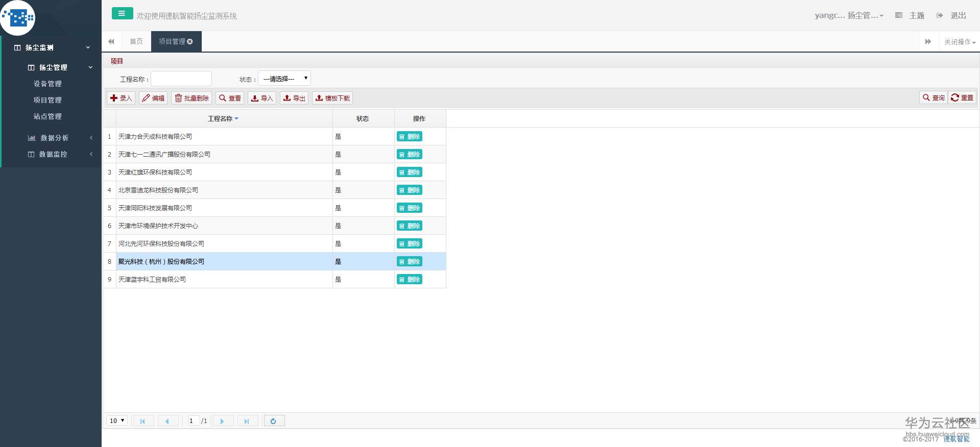This screenshot has width=980, height=447.
Task: Open the 德航智能 footer link
Action: point(957,439)
